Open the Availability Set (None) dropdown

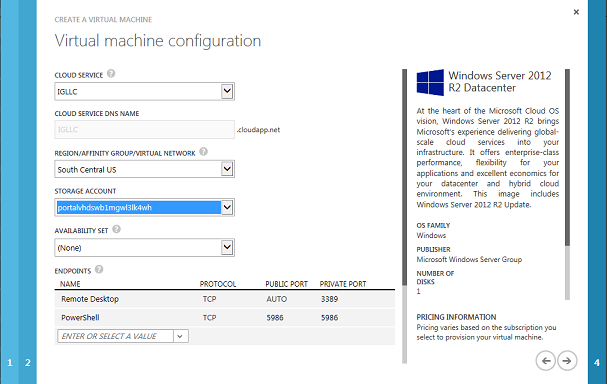227,247
